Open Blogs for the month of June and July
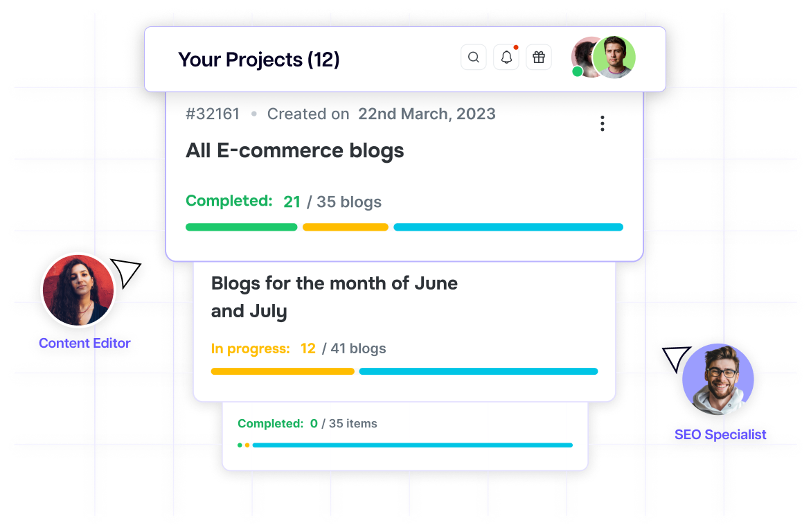 click(334, 297)
